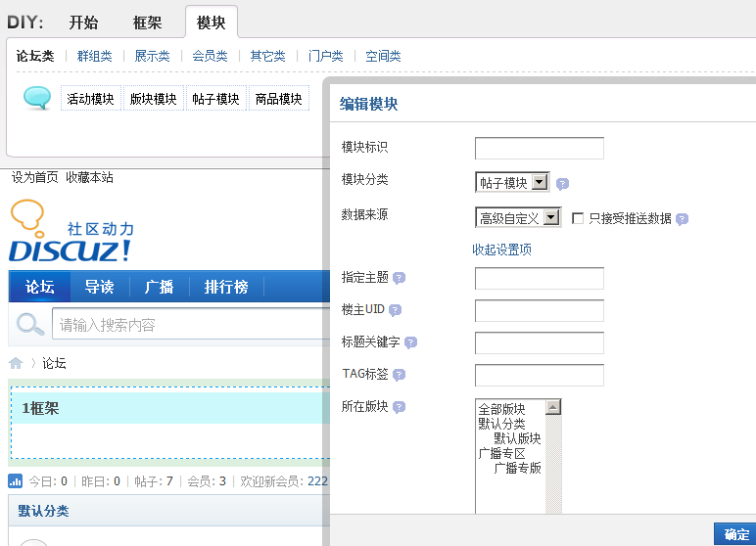Image resolution: width=756 pixels, height=546 pixels.
Task: Click the help icon next to 模块分类
Action: [562, 183]
